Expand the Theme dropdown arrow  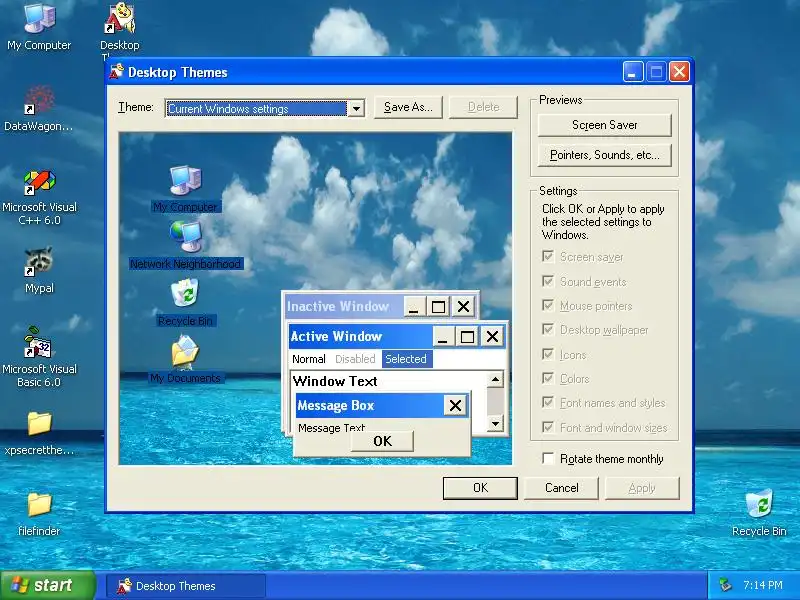[x=356, y=108]
